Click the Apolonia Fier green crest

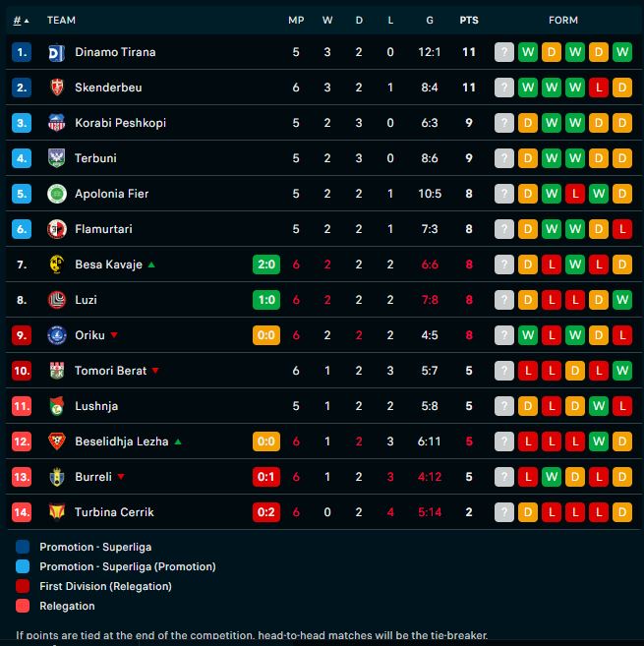point(56,194)
